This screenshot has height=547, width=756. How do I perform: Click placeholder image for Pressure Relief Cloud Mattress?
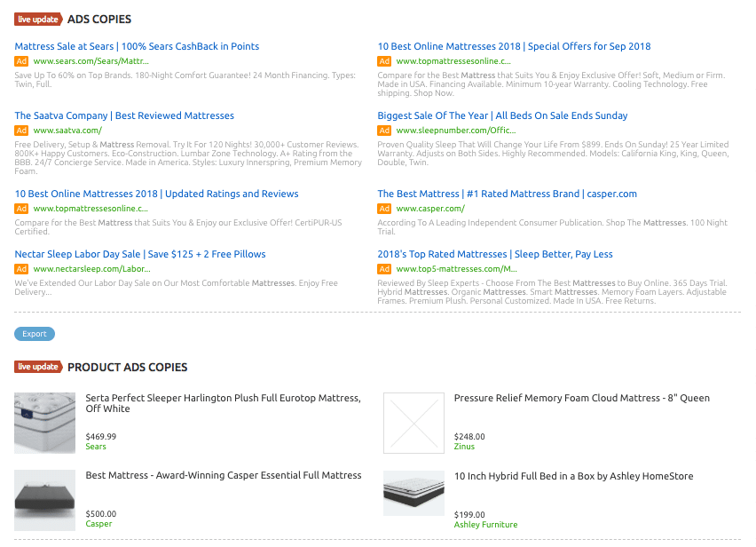tap(413, 423)
